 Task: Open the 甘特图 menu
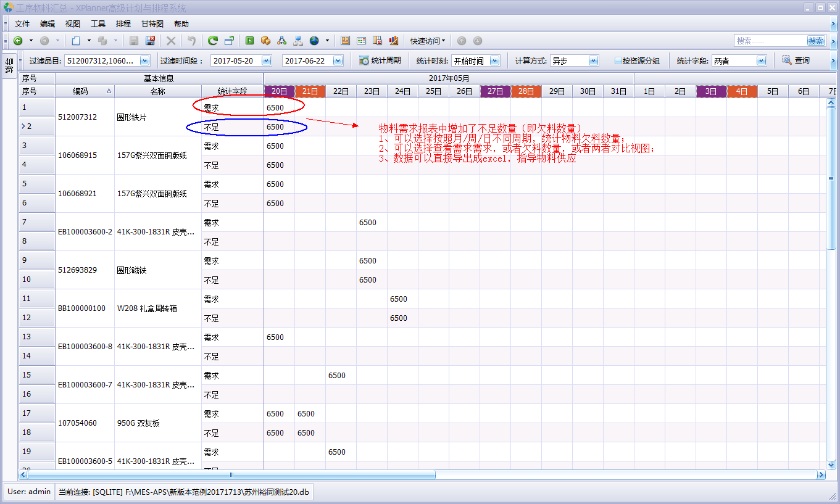(x=152, y=24)
